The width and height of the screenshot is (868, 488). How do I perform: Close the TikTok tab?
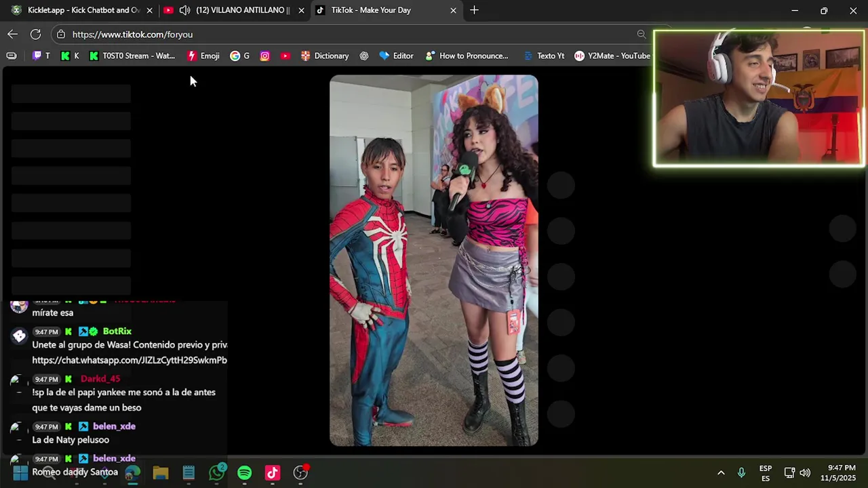point(453,10)
